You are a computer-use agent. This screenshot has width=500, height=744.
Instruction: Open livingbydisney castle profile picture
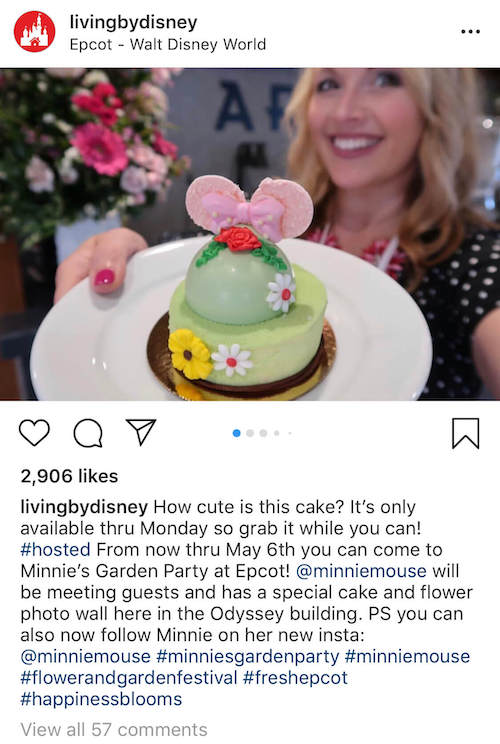(35, 32)
